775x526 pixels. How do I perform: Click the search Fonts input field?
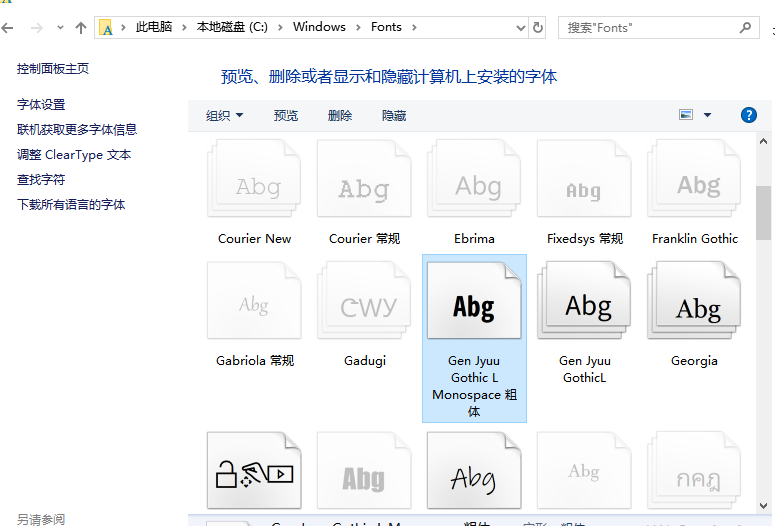coord(658,28)
